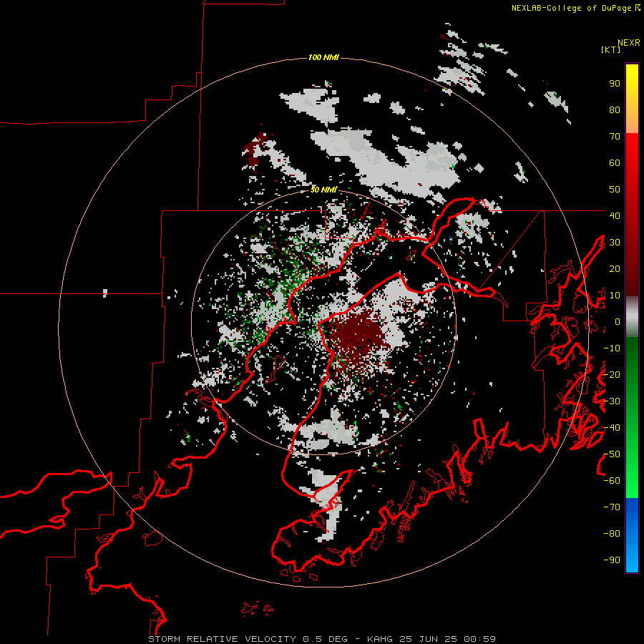Image resolution: width=644 pixels, height=644 pixels.
Task: Click the KAHG radar site identifier in caption
Action: coord(380,639)
